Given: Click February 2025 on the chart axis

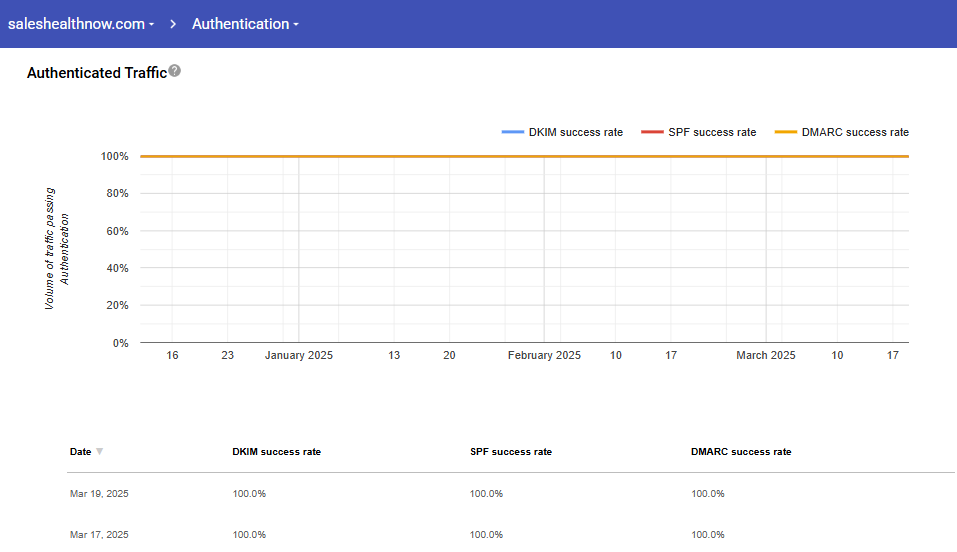Looking at the screenshot, I should click(544, 355).
